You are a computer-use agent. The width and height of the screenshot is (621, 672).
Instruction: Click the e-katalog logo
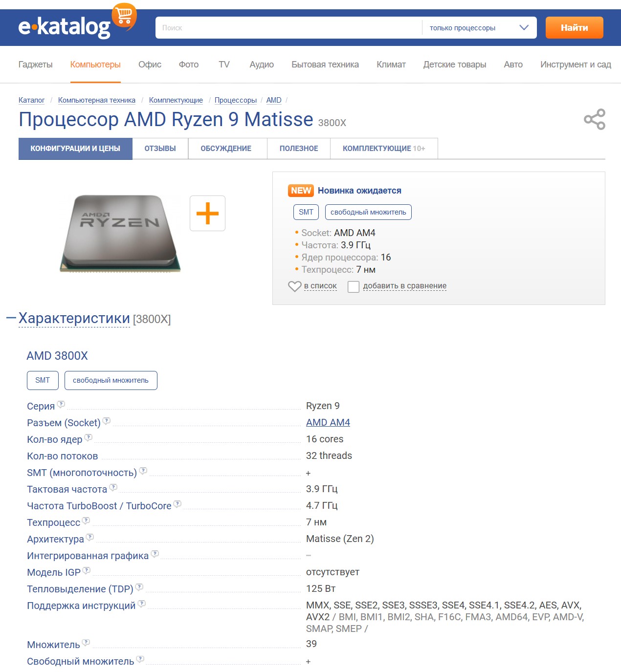coord(64,27)
